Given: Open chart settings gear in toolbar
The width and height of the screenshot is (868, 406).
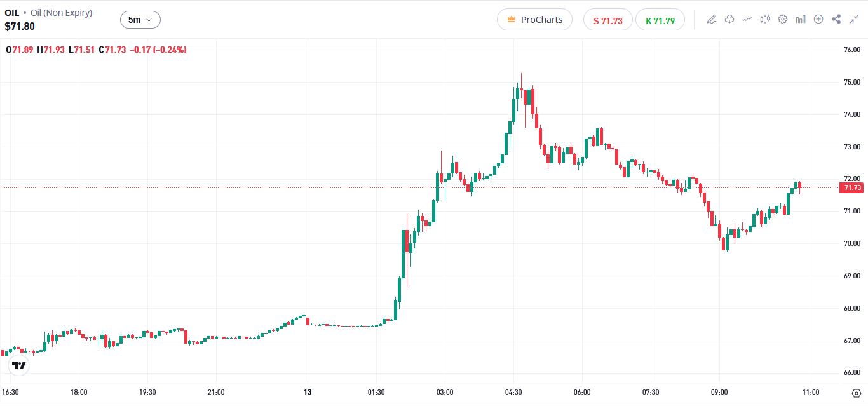Looking at the screenshot, I should coord(783,19).
